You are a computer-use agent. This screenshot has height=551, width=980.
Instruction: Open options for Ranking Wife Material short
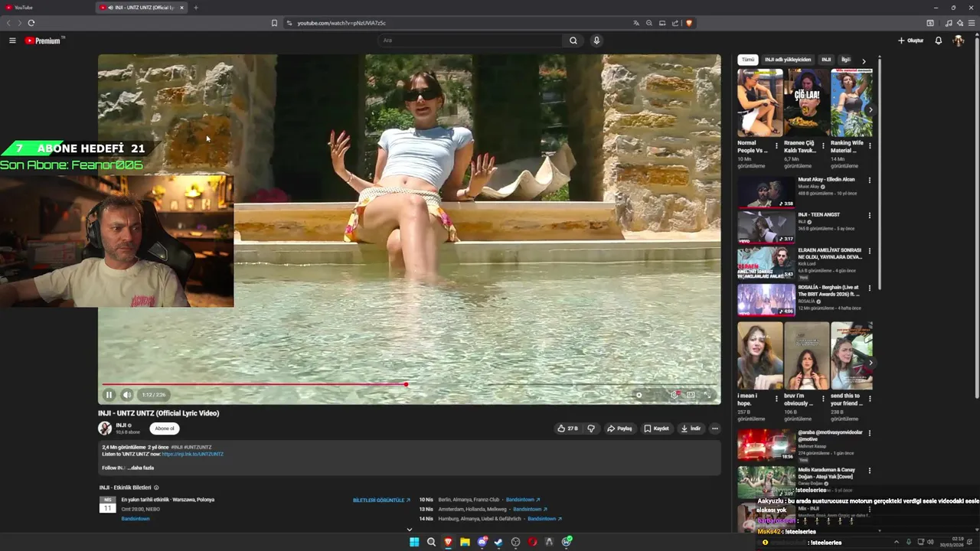pyautogui.click(x=870, y=145)
